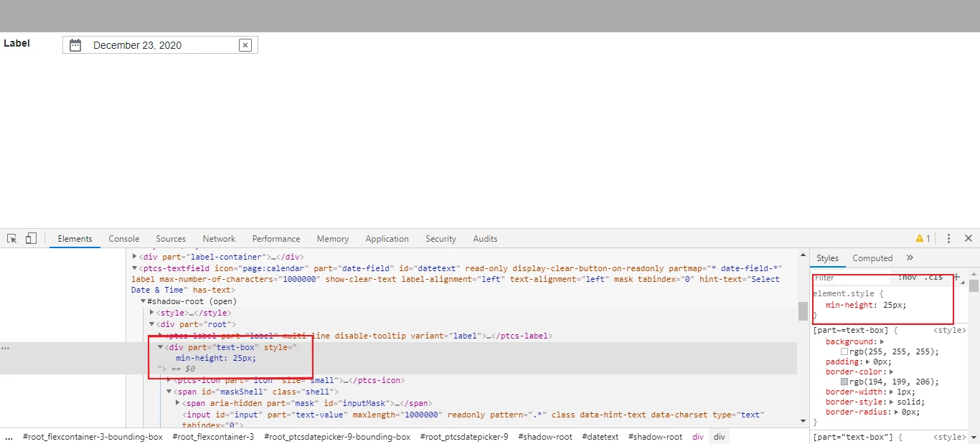Screen dimensions: 980x444
Task: Expand the style element node
Action: click(152, 313)
